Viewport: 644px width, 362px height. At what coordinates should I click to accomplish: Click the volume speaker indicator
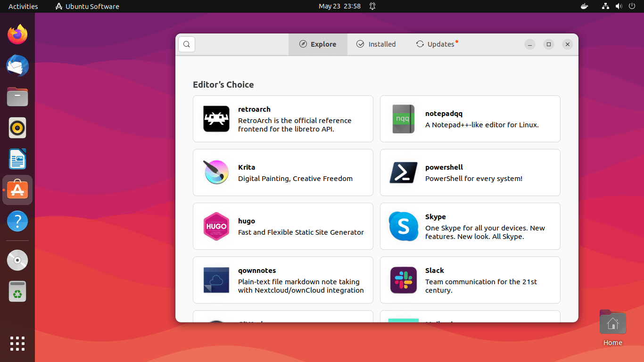coord(619,6)
